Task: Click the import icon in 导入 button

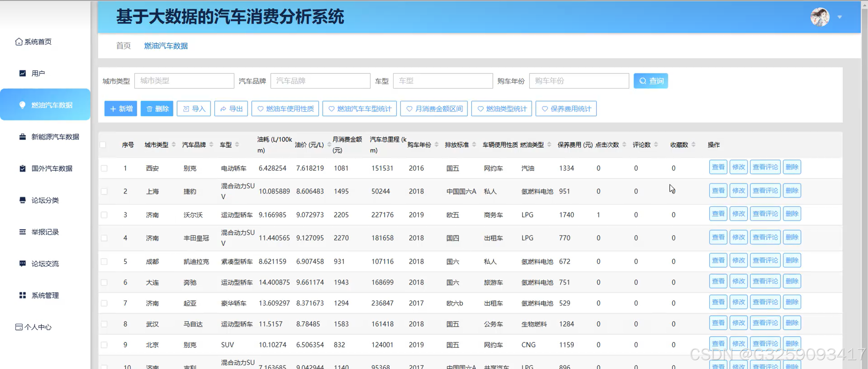Action: coord(186,109)
